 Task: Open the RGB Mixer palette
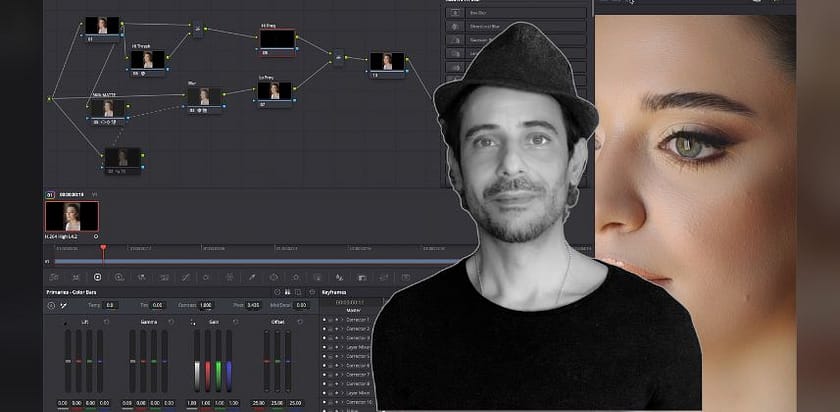coord(141,277)
